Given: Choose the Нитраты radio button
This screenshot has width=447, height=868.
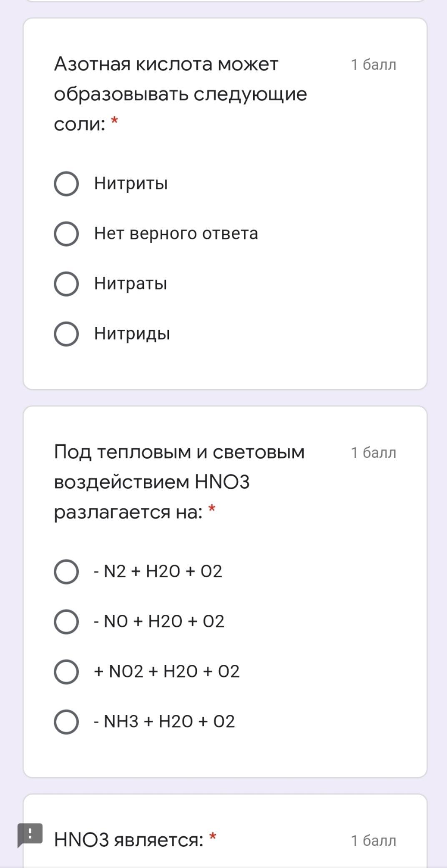Looking at the screenshot, I should (66, 284).
